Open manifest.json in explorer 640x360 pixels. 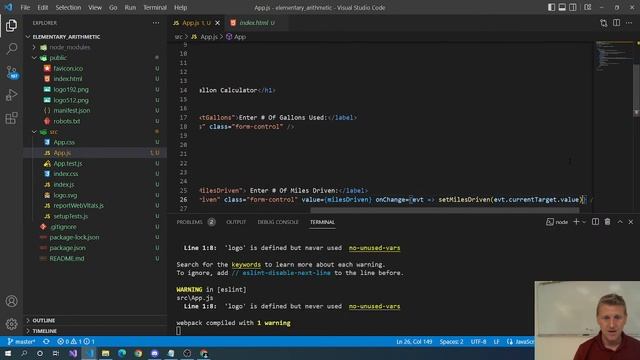click(x=71, y=111)
